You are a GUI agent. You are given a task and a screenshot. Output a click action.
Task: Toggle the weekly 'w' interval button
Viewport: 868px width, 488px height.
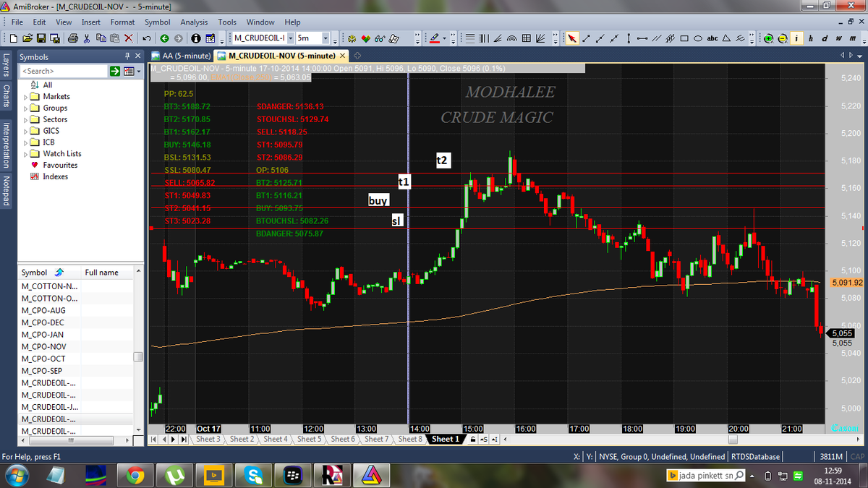tap(838, 38)
